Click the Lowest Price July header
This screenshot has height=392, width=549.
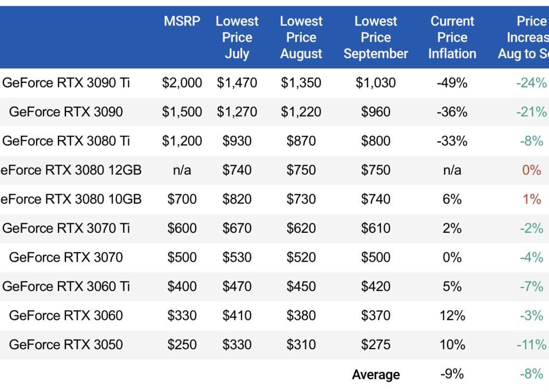[237, 38]
